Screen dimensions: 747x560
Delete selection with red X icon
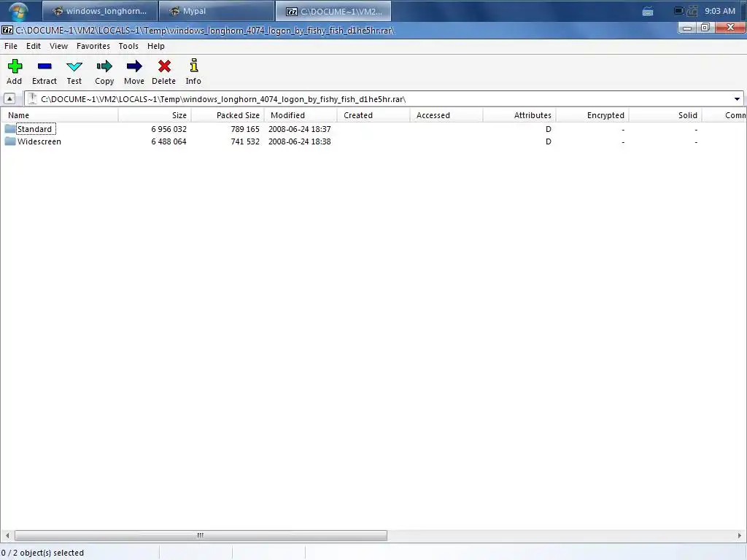click(x=164, y=66)
